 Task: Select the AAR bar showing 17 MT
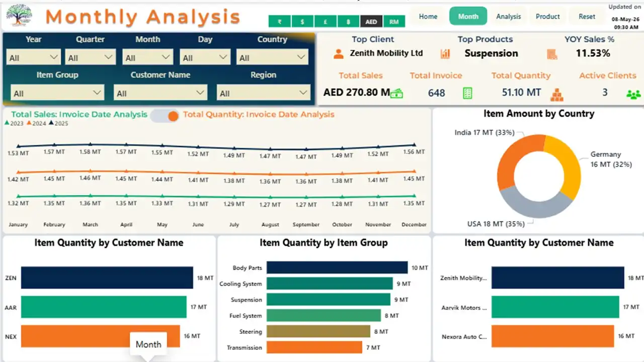point(104,307)
